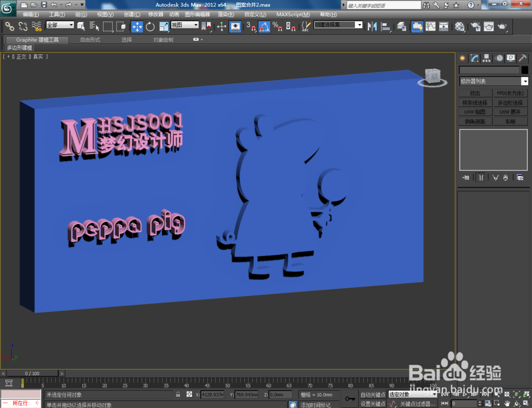Click the New Scene icon
The image size is (532, 408).
coord(24,5)
